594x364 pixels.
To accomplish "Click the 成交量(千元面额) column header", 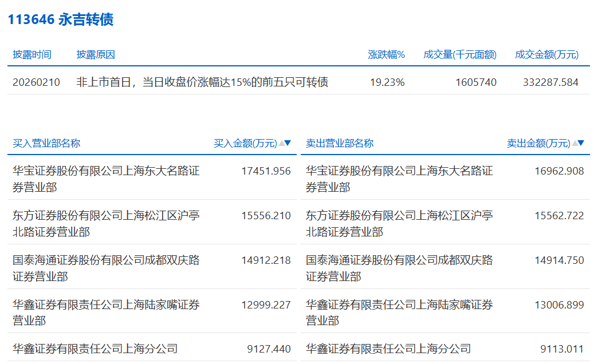I will click(460, 54).
